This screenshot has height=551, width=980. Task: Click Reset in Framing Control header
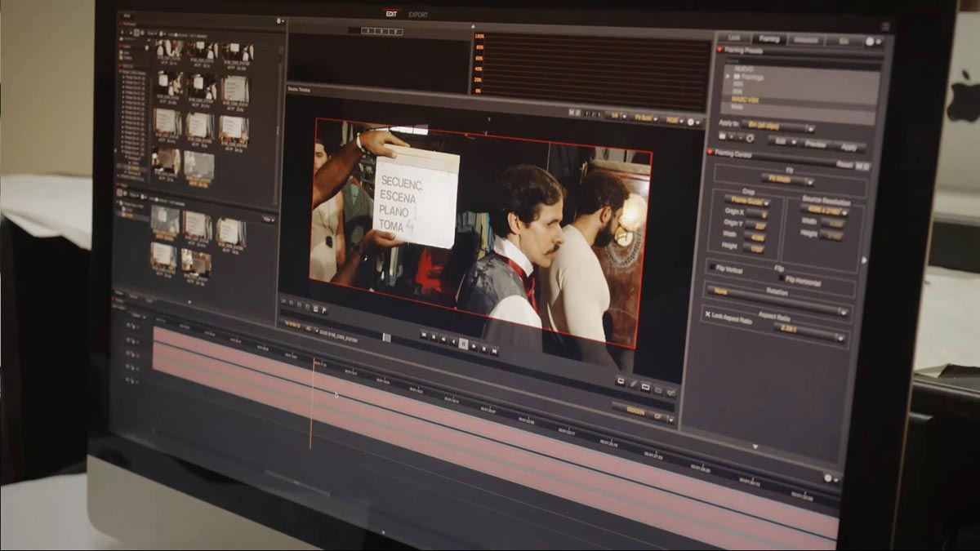click(x=843, y=164)
